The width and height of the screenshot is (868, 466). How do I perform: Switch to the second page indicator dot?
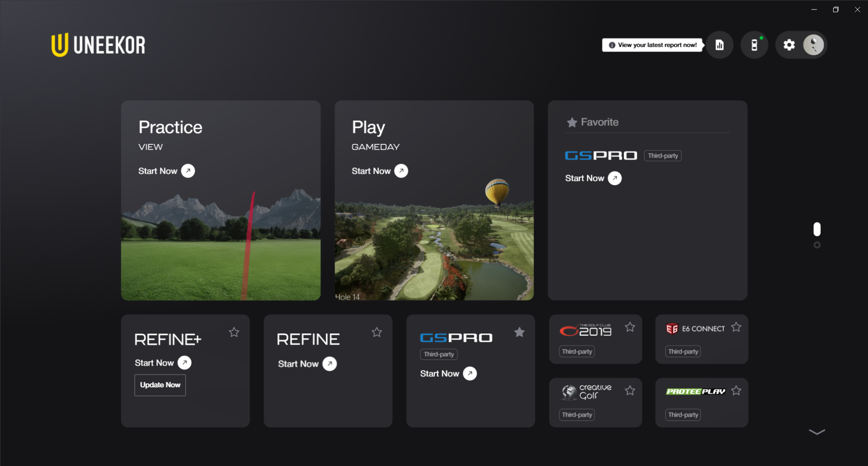pos(817,245)
